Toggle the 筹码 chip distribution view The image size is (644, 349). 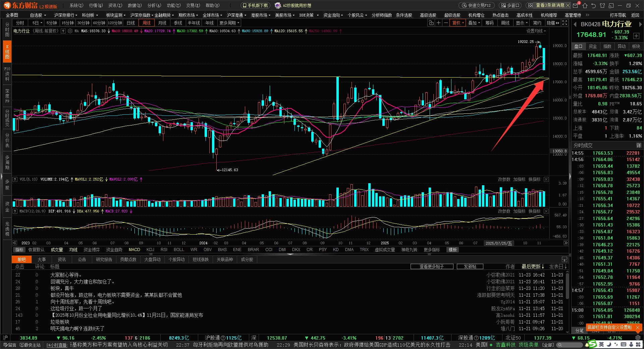(x=489, y=23)
